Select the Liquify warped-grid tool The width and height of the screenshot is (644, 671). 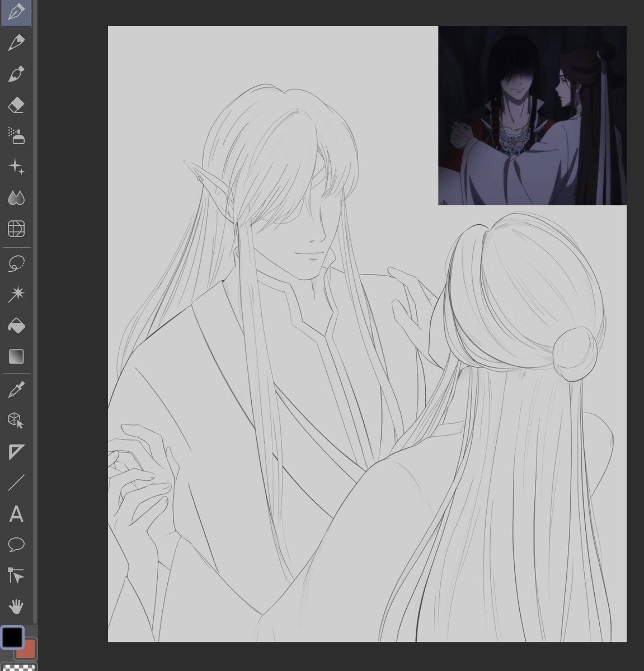pyautogui.click(x=16, y=229)
